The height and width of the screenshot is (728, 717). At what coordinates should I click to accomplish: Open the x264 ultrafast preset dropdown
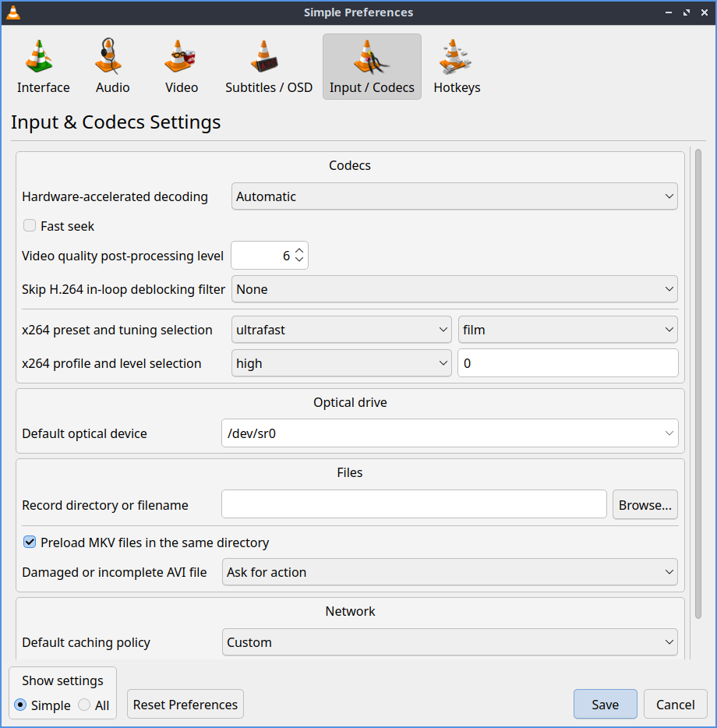(341, 330)
